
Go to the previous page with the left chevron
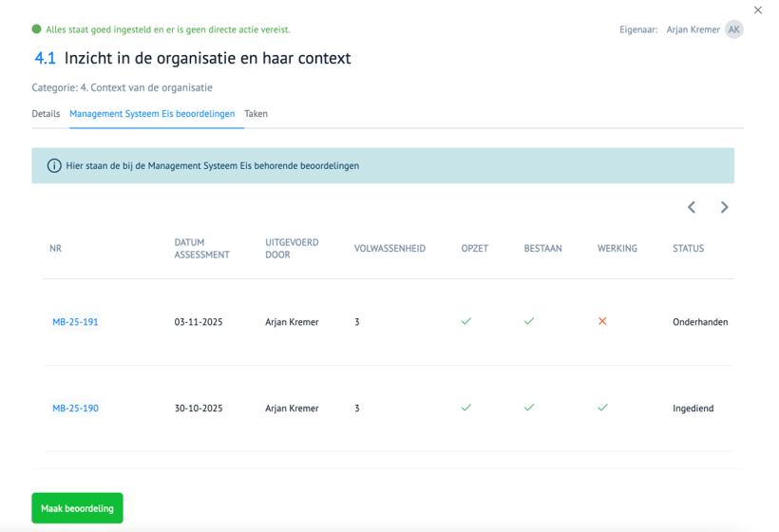click(x=692, y=207)
